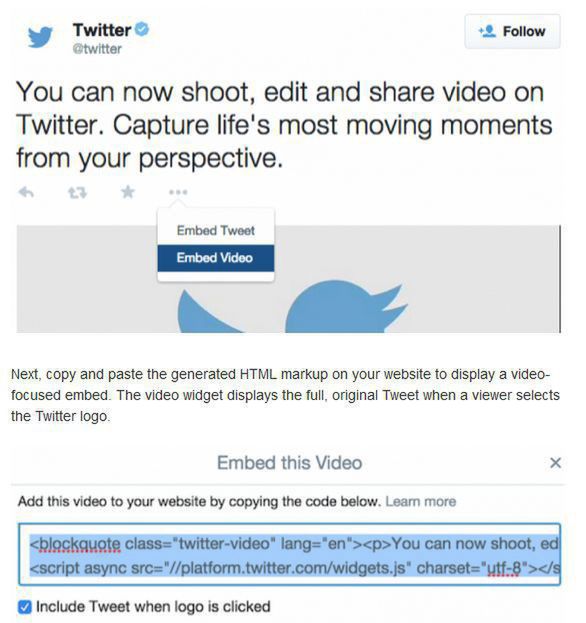Image resolution: width=586 pixels, height=623 pixels.
Task: Favorite the tweet with star icon
Action: [x=128, y=192]
